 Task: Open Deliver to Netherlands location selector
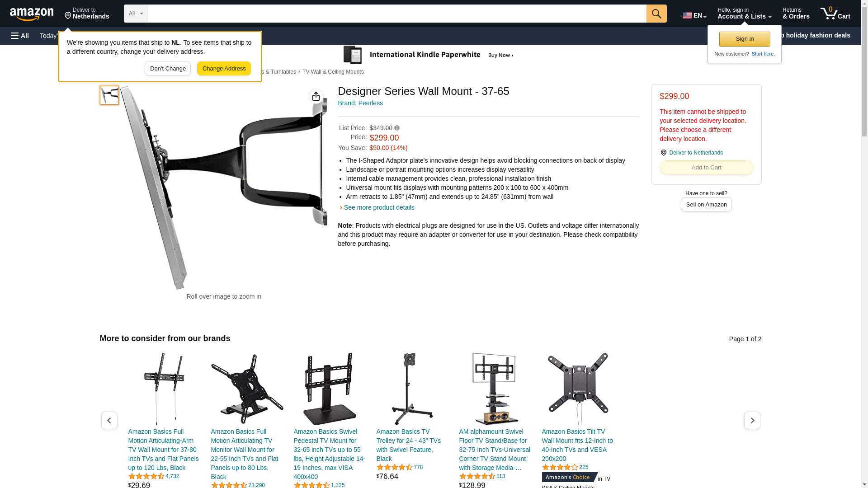(x=87, y=14)
